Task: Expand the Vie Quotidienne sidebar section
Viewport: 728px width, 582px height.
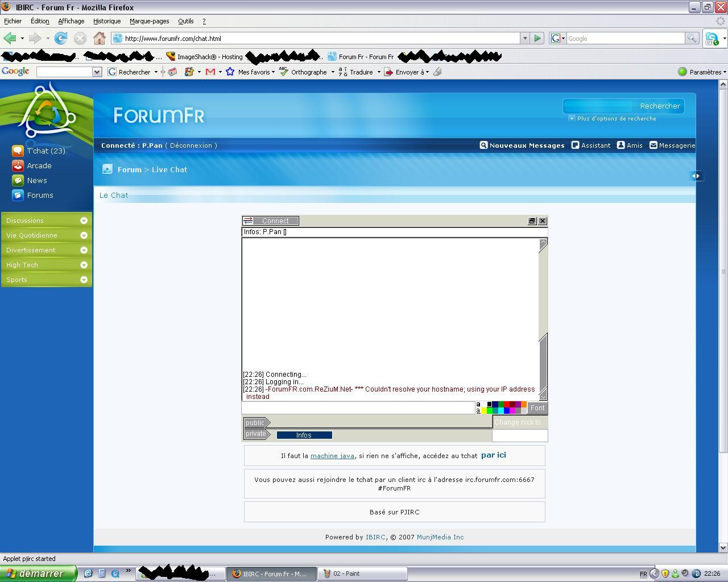Action: (x=84, y=235)
